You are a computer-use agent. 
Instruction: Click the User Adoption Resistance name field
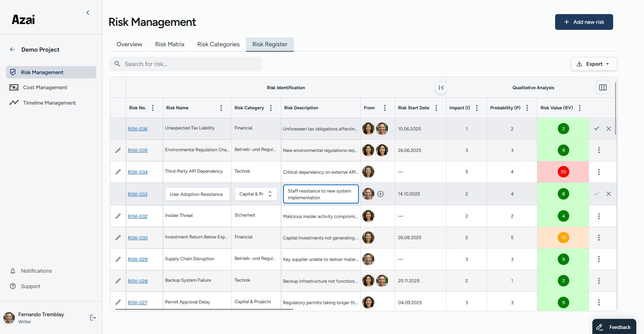click(197, 194)
